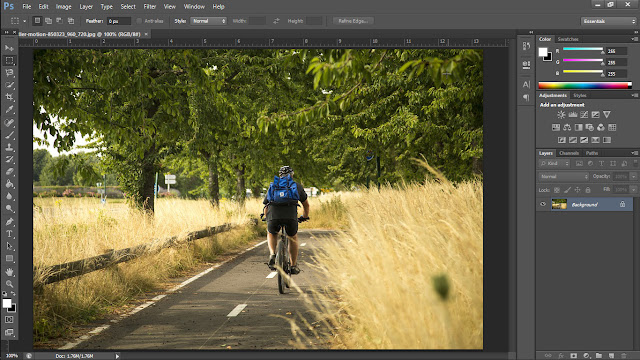Select the Paint Bucket tool

pyautogui.click(x=9, y=184)
